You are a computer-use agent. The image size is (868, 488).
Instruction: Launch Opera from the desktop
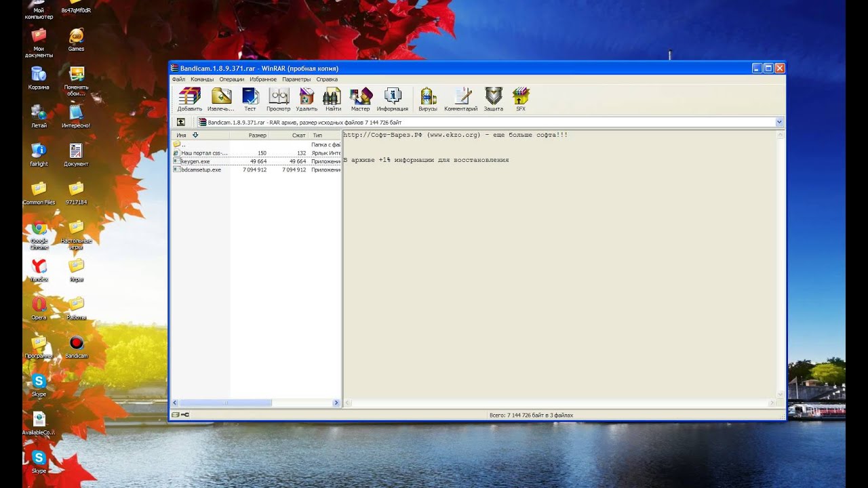pyautogui.click(x=39, y=308)
